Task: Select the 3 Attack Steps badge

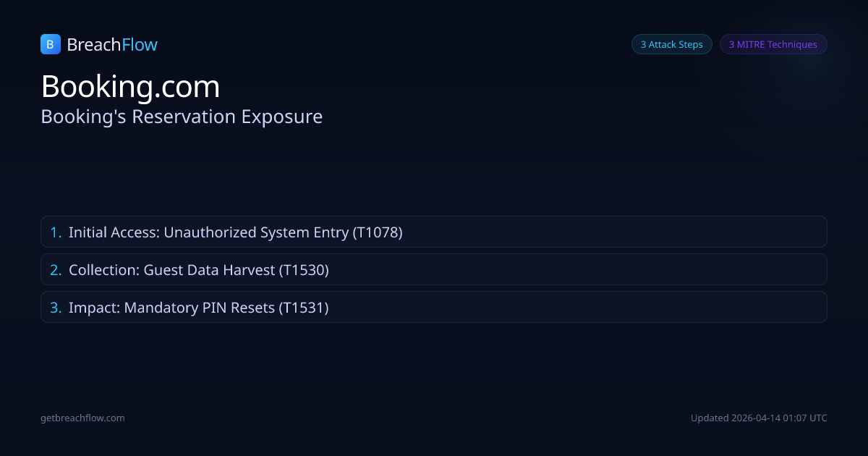Action: (671, 44)
